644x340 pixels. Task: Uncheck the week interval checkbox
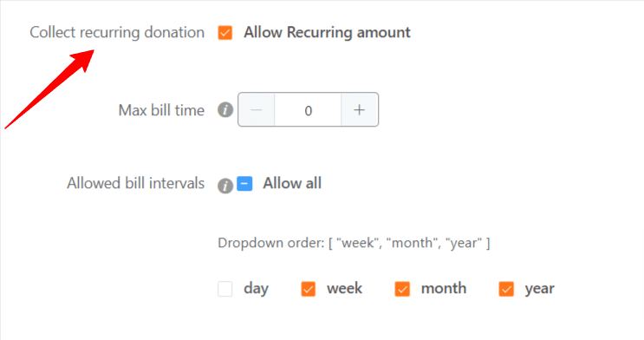(308, 289)
